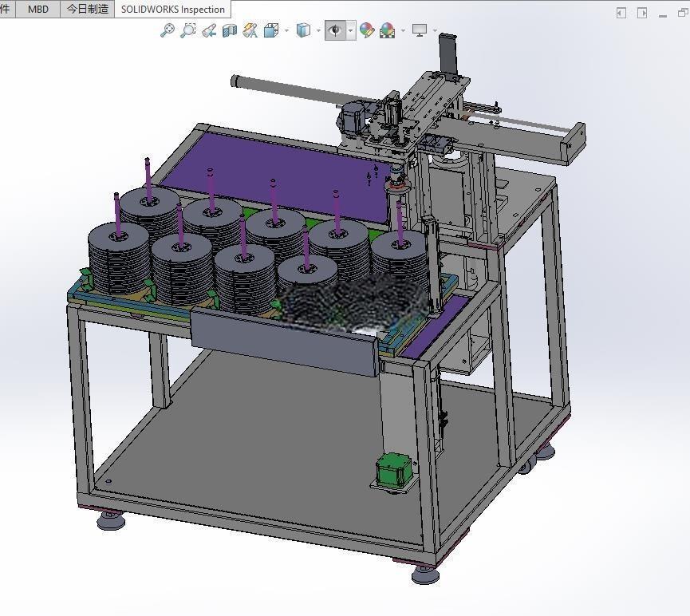Switch to the MBD tab
Viewport: 690px width, 616px height.
coord(37,10)
